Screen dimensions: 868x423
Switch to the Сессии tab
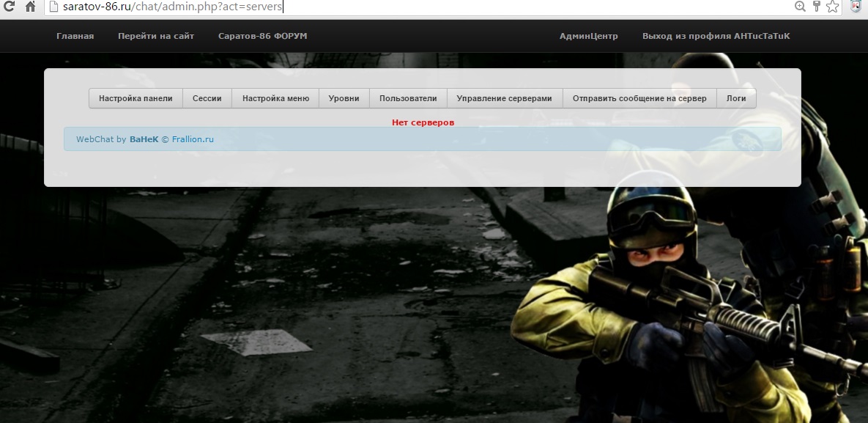click(207, 98)
